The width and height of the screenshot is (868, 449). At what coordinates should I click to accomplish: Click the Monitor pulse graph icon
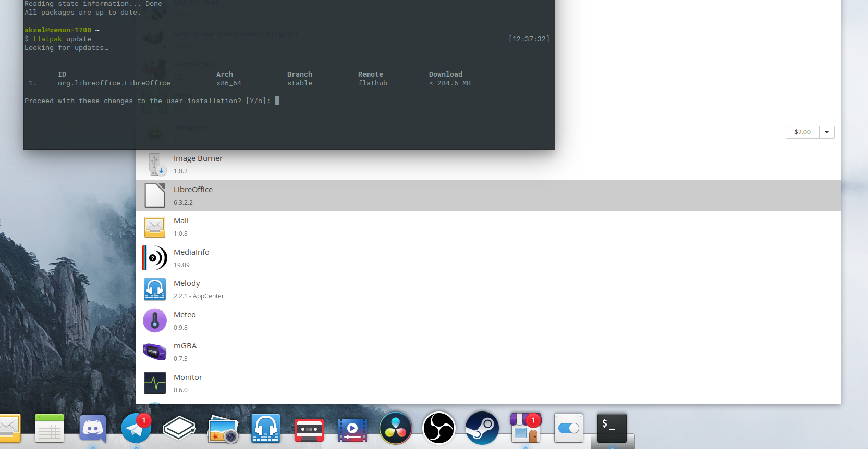(155, 383)
